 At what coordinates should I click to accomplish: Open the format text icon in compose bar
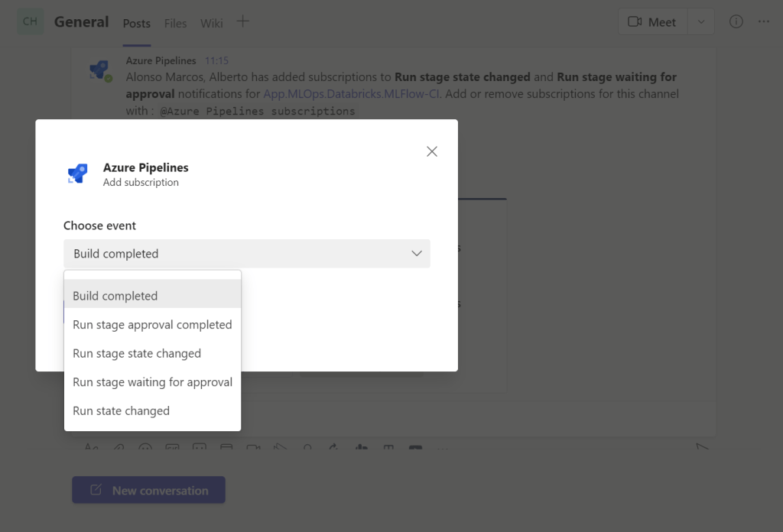91,448
